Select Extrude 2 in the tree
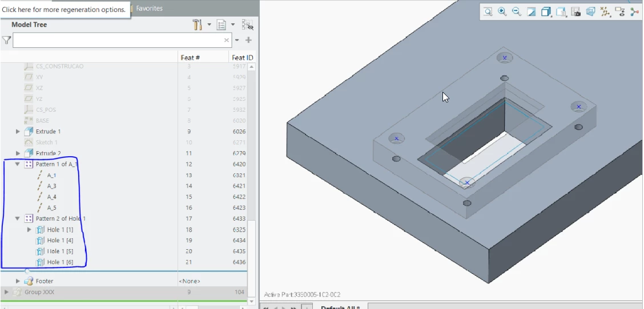644x309 pixels. tap(48, 153)
